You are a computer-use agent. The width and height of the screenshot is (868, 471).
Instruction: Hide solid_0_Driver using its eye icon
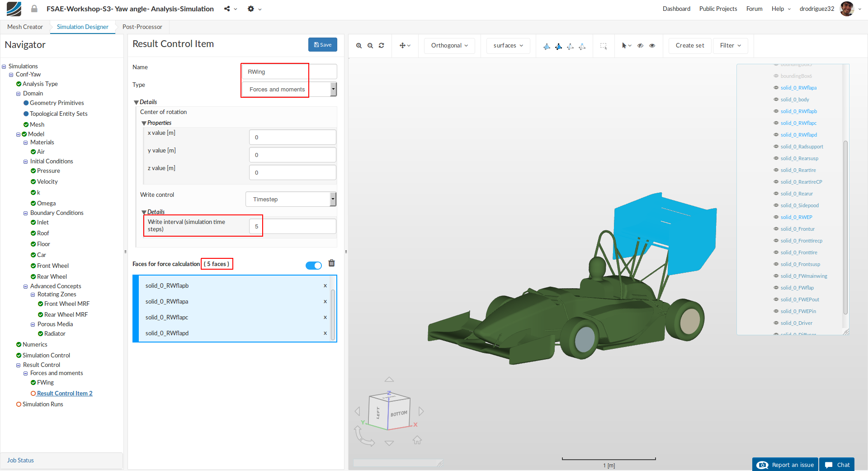tap(776, 323)
